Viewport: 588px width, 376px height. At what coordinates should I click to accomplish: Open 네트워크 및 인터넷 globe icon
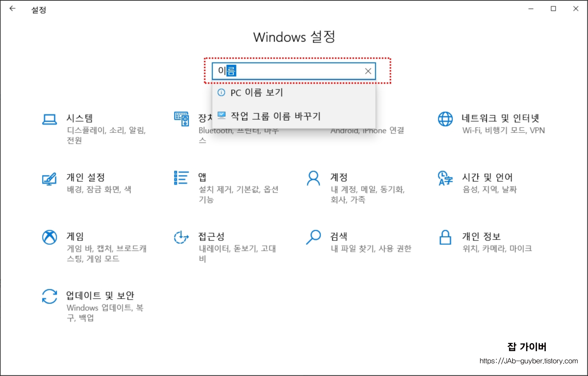coord(445,119)
